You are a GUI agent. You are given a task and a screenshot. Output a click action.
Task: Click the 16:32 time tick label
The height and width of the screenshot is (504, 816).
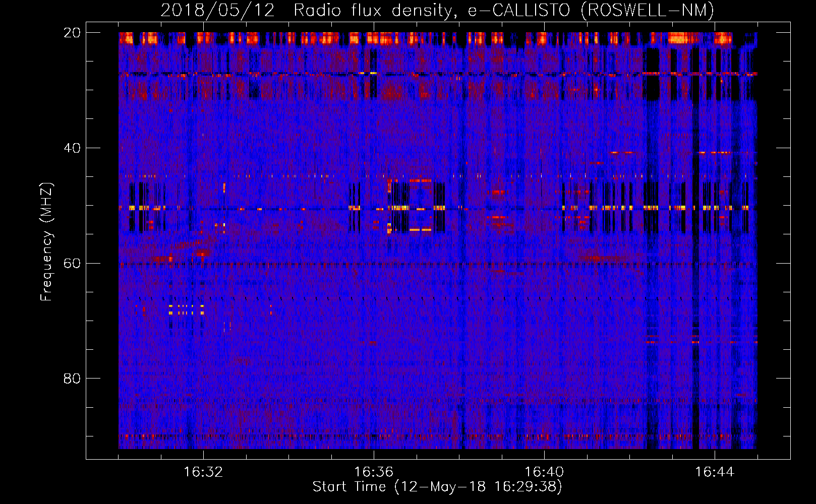pos(203,472)
